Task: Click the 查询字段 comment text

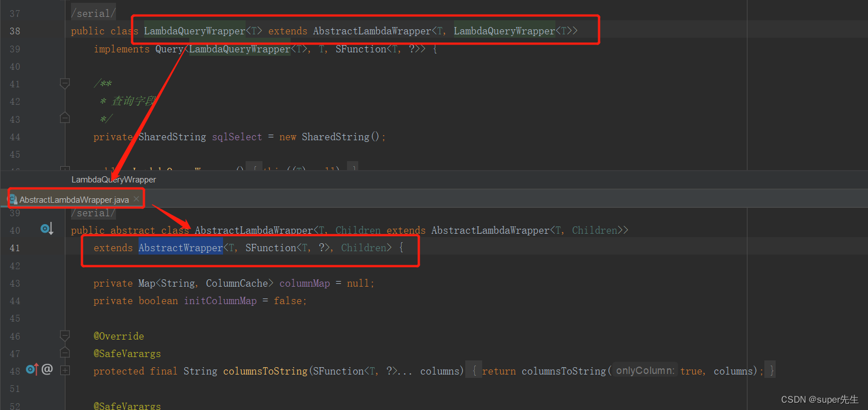Action: (x=134, y=101)
